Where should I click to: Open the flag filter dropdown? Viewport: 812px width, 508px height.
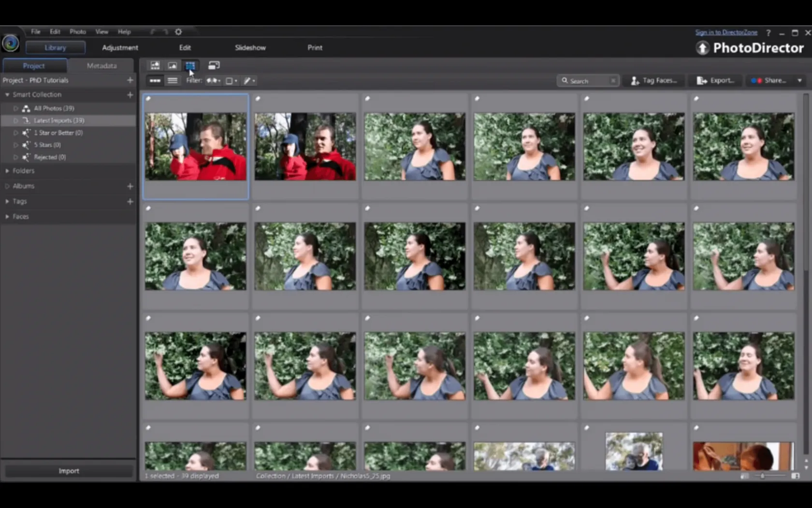click(x=214, y=81)
